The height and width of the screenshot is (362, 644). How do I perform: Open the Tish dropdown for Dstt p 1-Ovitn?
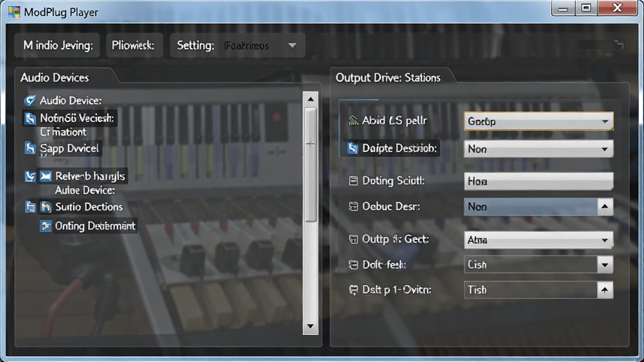538,290
